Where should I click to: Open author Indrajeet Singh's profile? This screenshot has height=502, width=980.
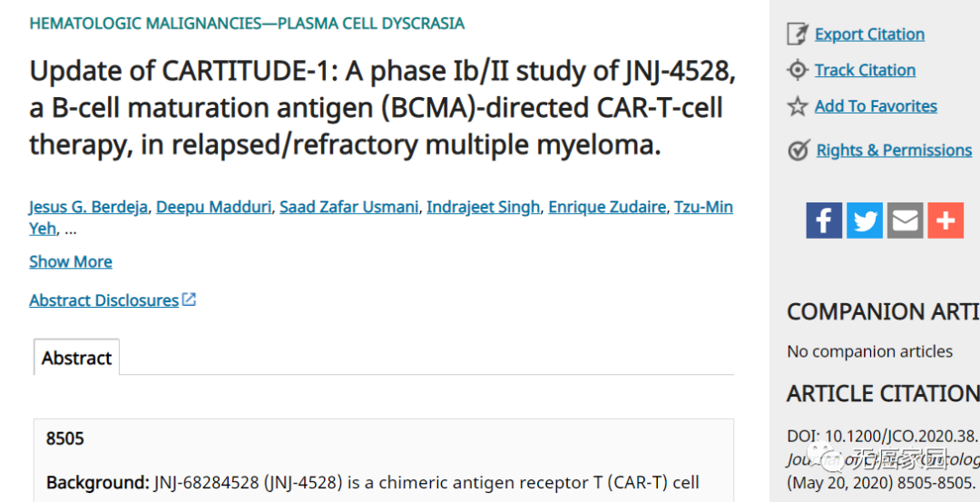click(x=483, y=207)
